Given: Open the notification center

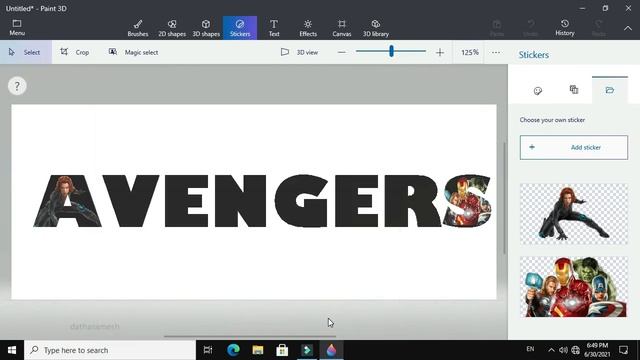Looking at the screenshot, I should (x=623, y=350).
